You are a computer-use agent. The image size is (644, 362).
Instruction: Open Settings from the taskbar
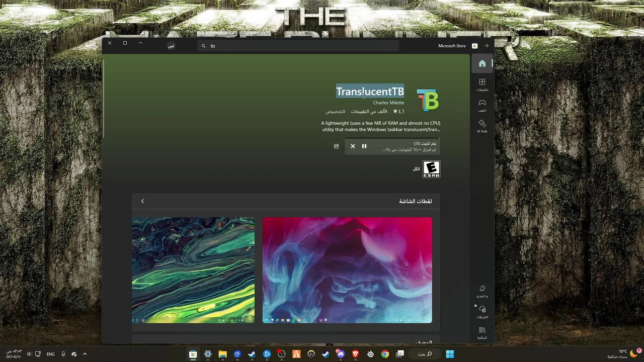coord(208,354)
